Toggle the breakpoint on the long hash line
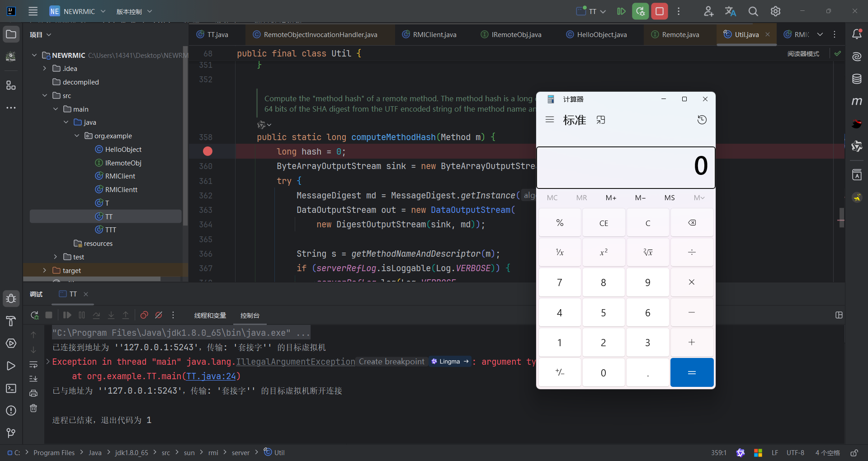Image resolution: width=868 pixels, height=461 pixels. (208, 151)
